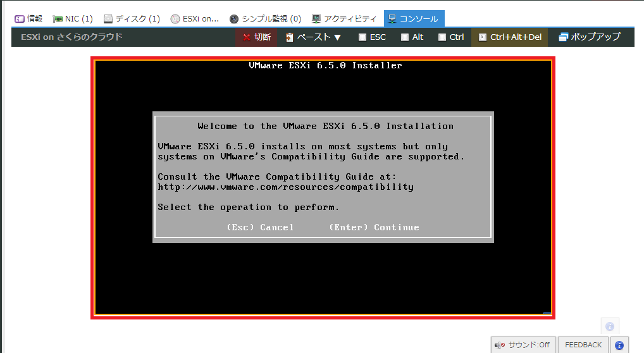
Task: Switch to the NIC (1) tab
Action: pyautogui.click(x=73, y=19)
